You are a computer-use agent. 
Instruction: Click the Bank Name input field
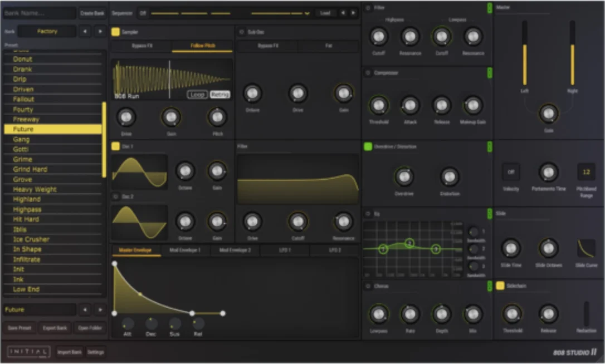coord(40,13)
